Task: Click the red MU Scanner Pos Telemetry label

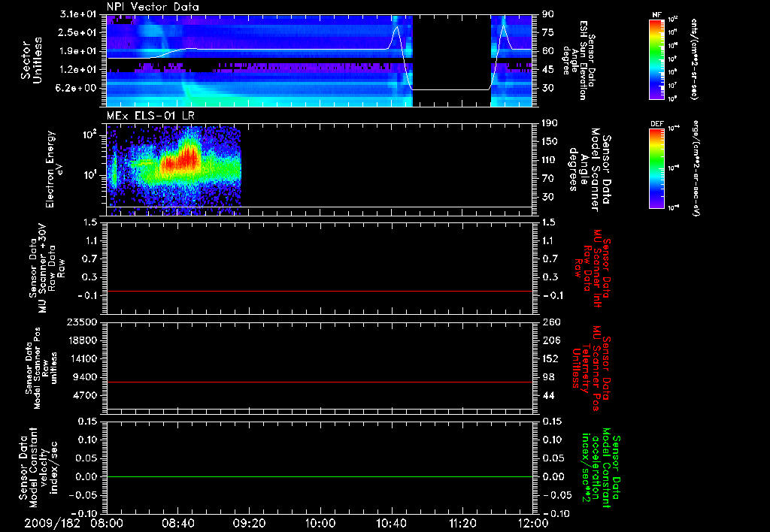Action: tap(591, 368)
